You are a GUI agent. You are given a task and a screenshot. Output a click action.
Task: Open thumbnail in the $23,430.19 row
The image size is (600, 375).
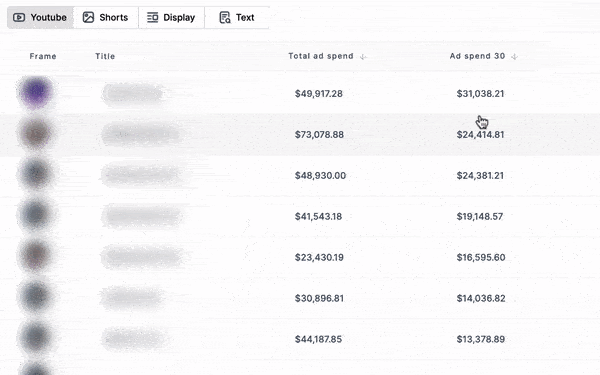[36, 256]
